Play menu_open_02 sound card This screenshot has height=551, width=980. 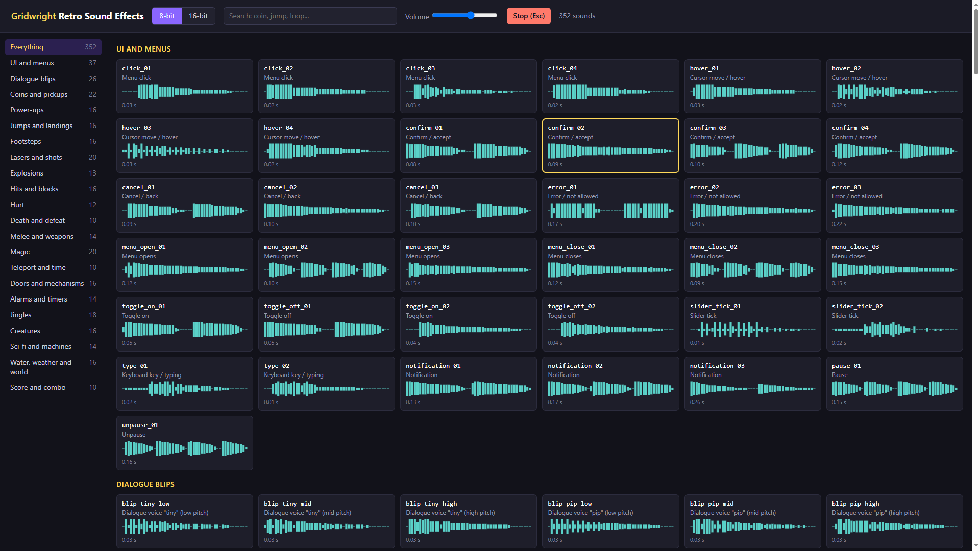pos(327,265)
